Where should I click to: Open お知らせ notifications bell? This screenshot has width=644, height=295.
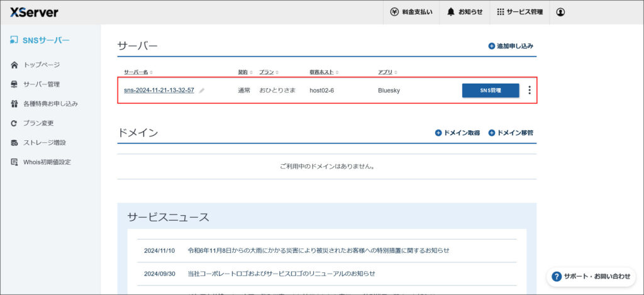[x=465, y=13]
